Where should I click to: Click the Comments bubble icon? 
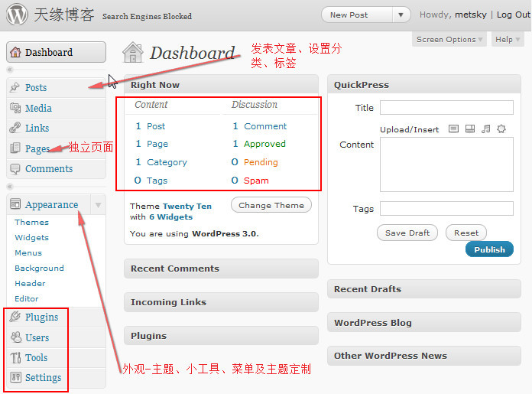[15, 169]
